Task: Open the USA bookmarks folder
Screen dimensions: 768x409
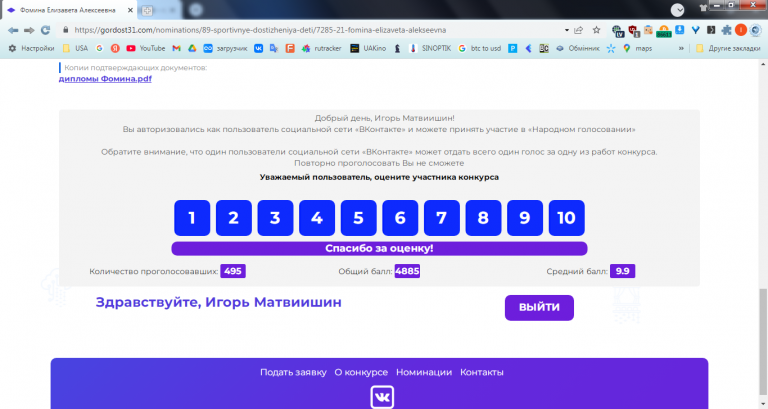Action: click(x=75, y=48)
